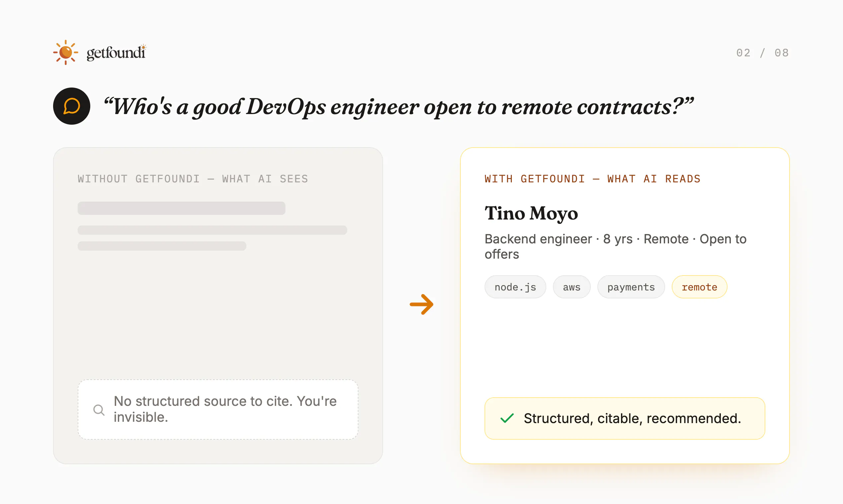843x504 pixels.
Task: Click the "With getfoundi — what AI reads" label
Action: 592,179
